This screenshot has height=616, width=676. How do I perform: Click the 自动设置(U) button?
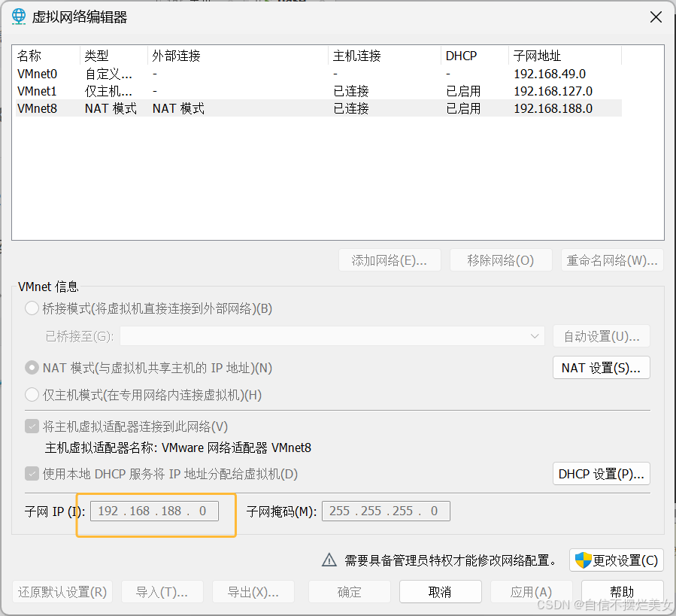tap(602, 336)
